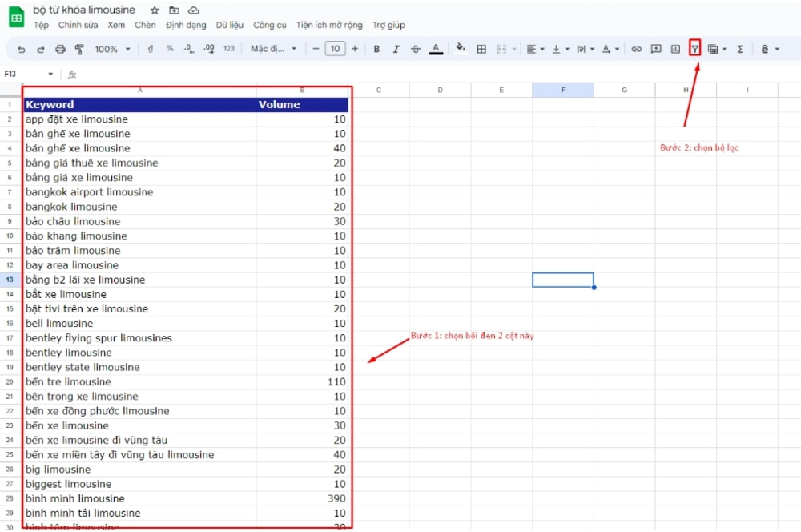Open more number formats (123)
The image size is (801, 532).
[229, 49]
